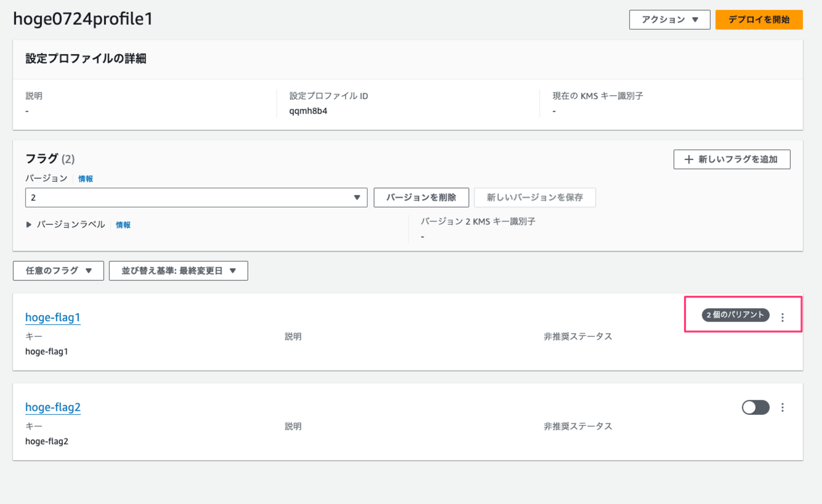The image size is (822, 504).
Task: Click the hoge0724profile1 page title
Action: 83,19
